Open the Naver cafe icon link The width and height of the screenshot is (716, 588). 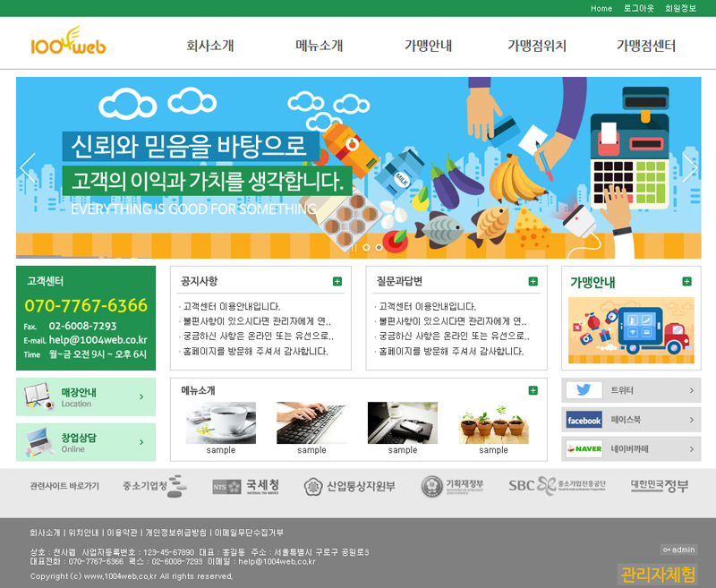(x=584, y=448)
